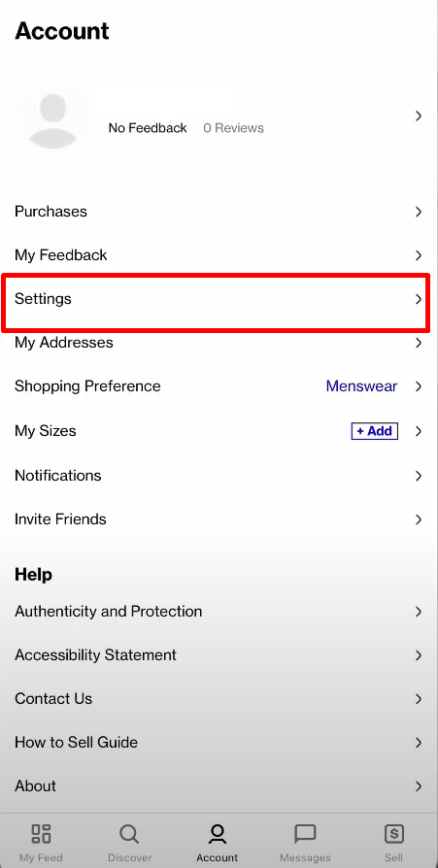Viewport: 438px width, 868px height.
Task: Expand the Purchases row chevron
Action: (419, 212)
